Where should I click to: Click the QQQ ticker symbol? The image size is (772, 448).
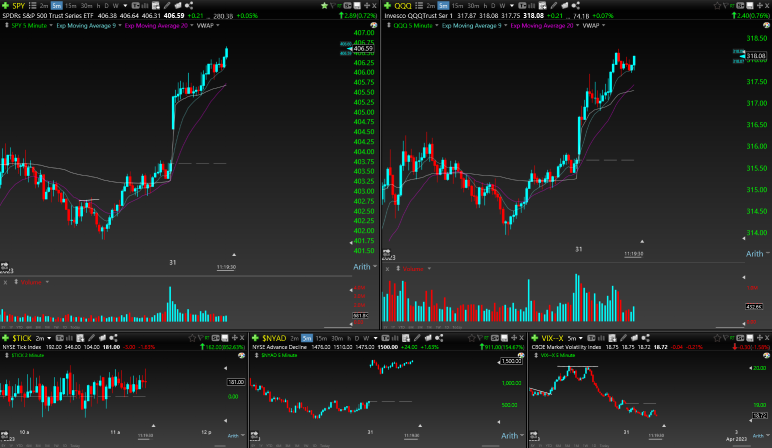[403, 5]
